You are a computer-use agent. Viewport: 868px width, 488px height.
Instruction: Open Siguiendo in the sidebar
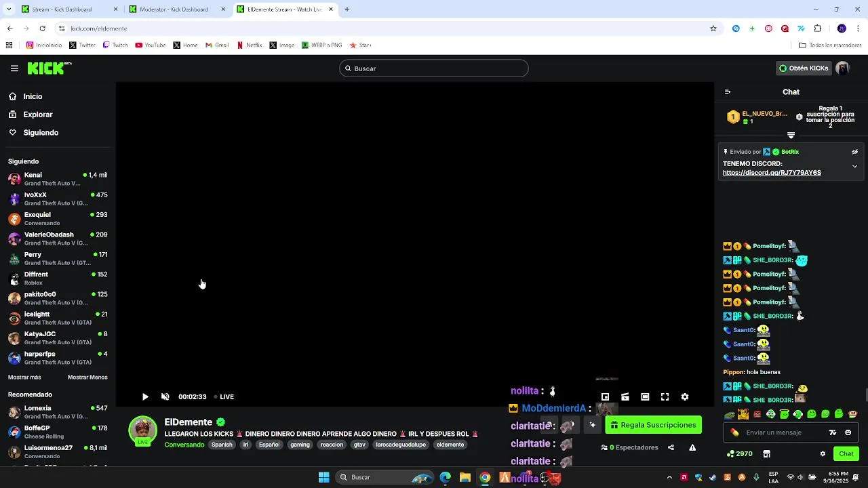click(34, 133)
